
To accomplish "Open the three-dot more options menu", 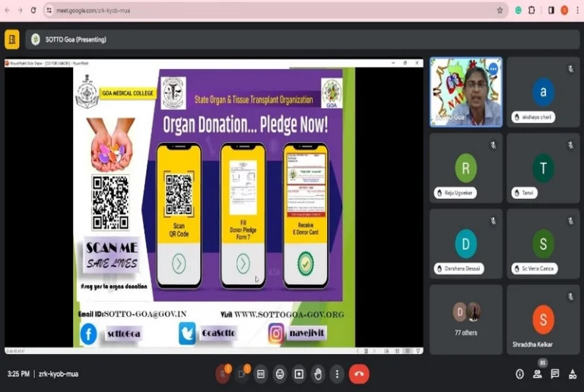I will 337,375.
